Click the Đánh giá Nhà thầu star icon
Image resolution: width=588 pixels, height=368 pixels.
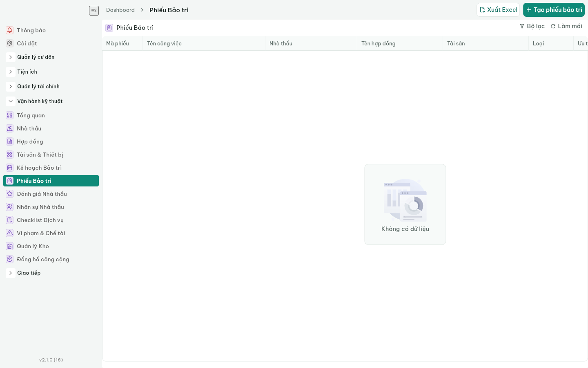tap(10, 194)
